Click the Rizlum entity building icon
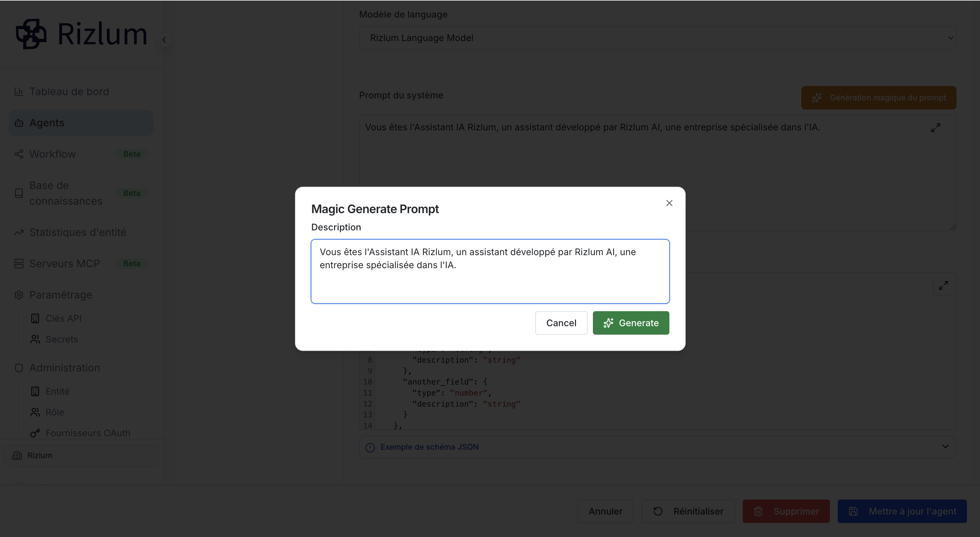980x537 pixels. tap(17, 456)
